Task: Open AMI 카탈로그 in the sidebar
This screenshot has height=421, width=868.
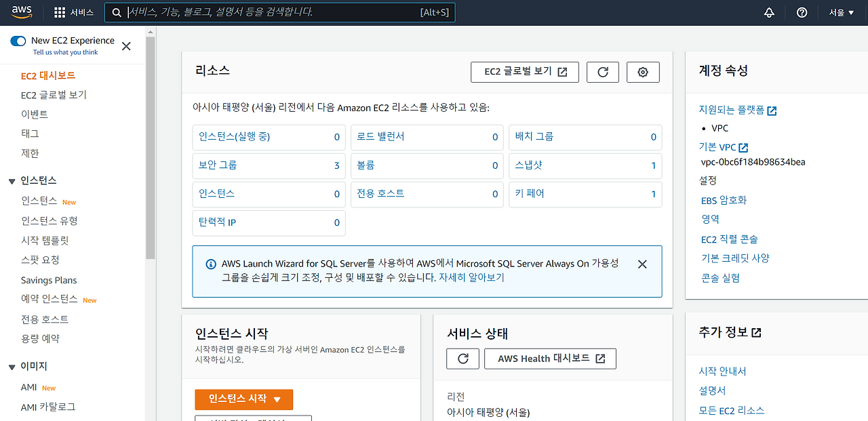Action: (x=48, y=407)
